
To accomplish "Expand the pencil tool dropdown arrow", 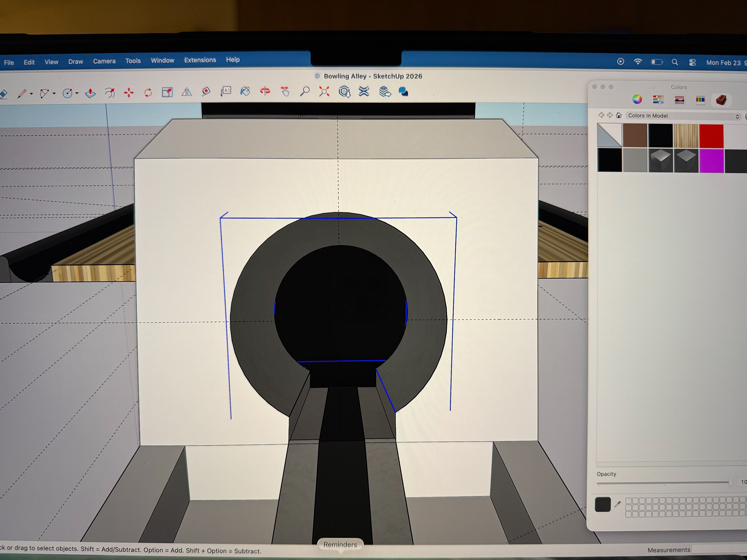I will pos(31,94).
